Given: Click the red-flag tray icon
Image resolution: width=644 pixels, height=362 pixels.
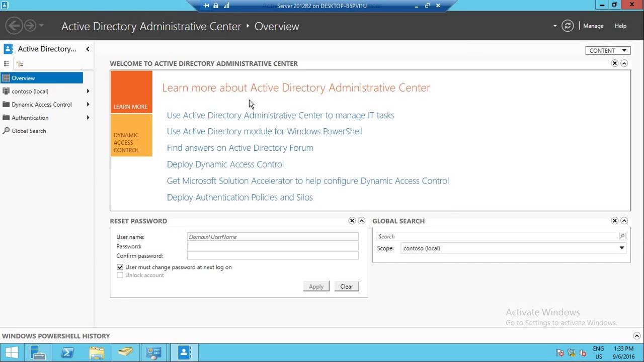Looking at the screenshot, I should pyautogui.click(x=560, y=353).
